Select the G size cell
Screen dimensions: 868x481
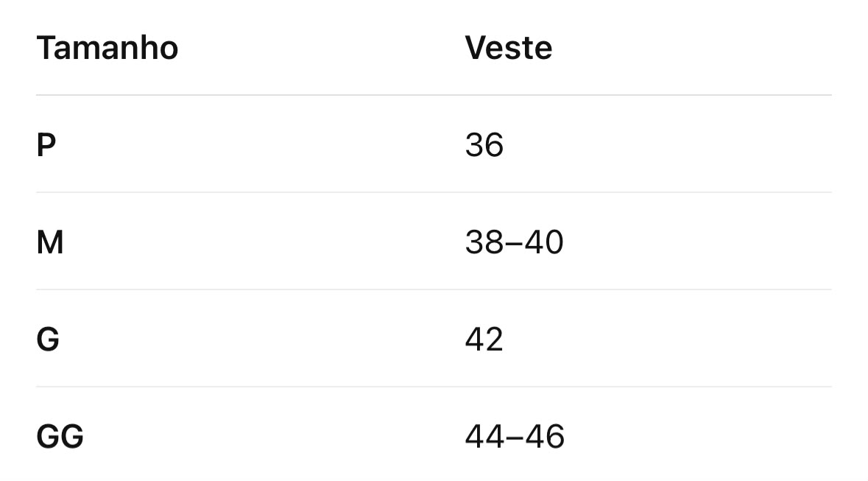[48, 339]
